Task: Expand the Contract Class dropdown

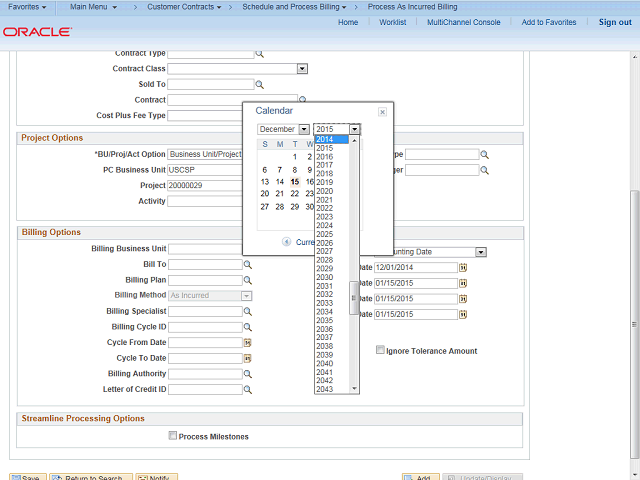Action: click(x=302, y=69)
